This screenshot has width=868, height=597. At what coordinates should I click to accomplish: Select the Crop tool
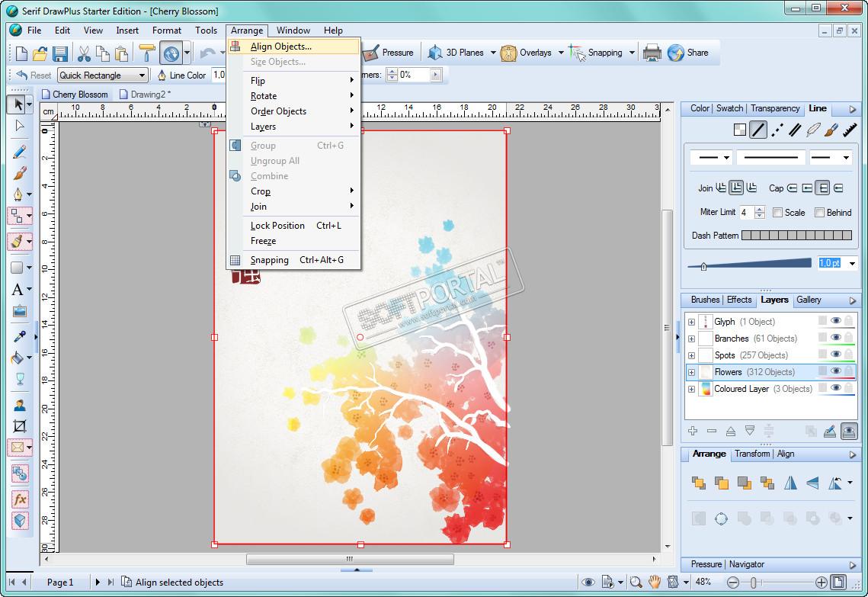point(19,426)
